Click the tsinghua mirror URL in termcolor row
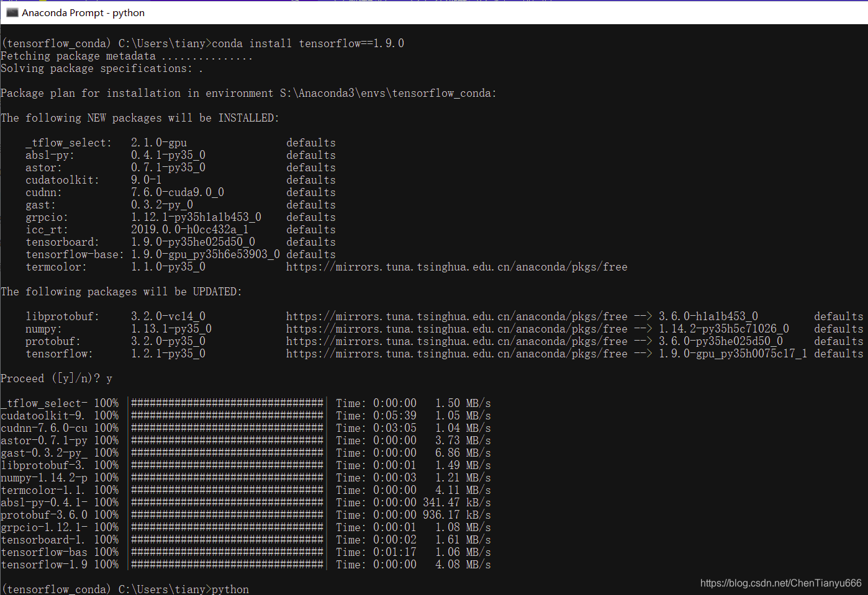 click(457, 267)
